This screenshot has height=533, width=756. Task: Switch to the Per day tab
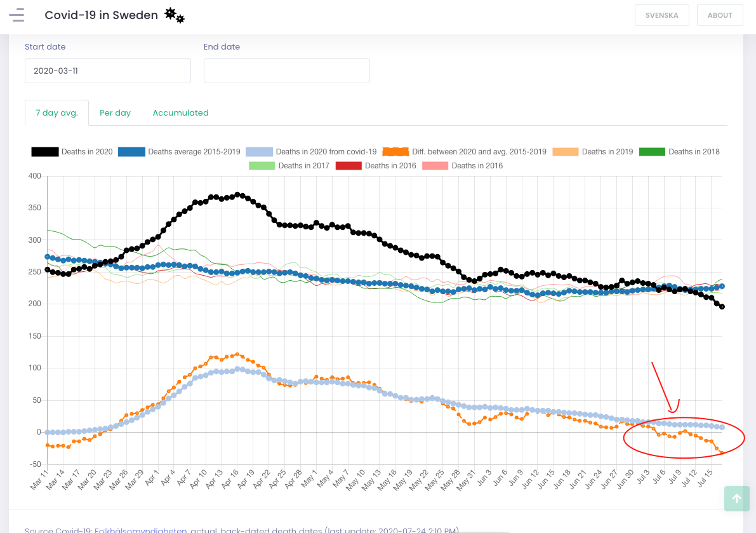(x=116, y=113)
